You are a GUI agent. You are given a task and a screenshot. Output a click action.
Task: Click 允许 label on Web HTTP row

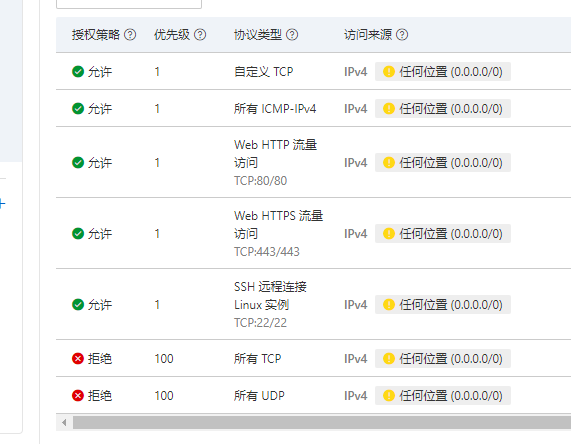click(x=100, y=162)
